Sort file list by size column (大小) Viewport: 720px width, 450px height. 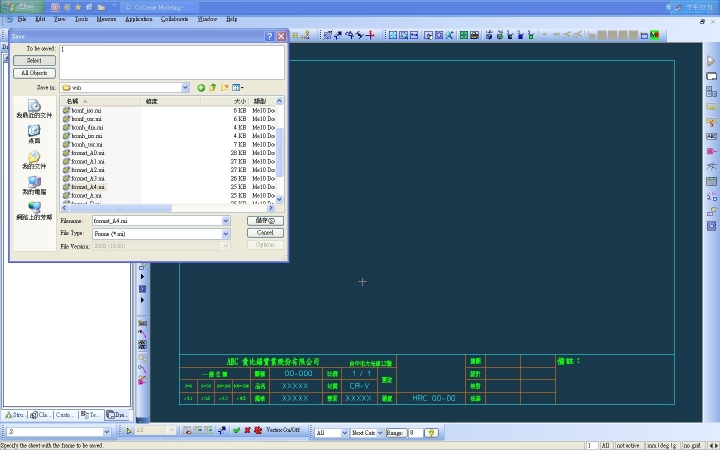tap(225, 101)
